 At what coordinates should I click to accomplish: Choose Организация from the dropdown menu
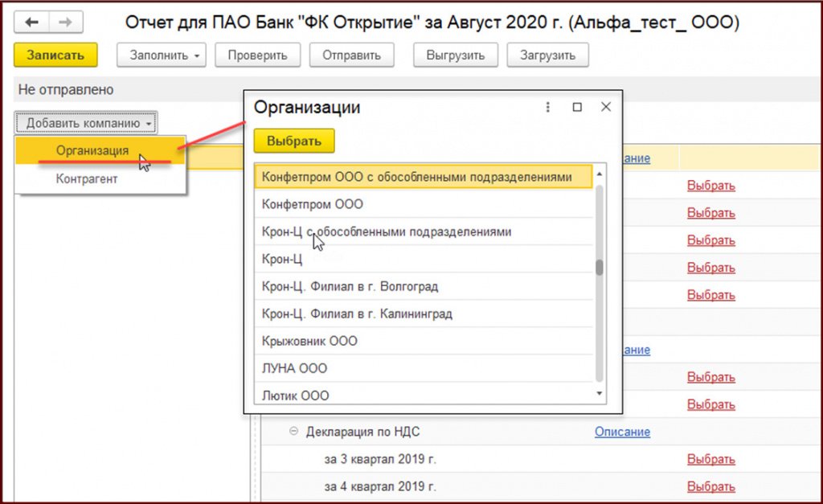[92, 151]
